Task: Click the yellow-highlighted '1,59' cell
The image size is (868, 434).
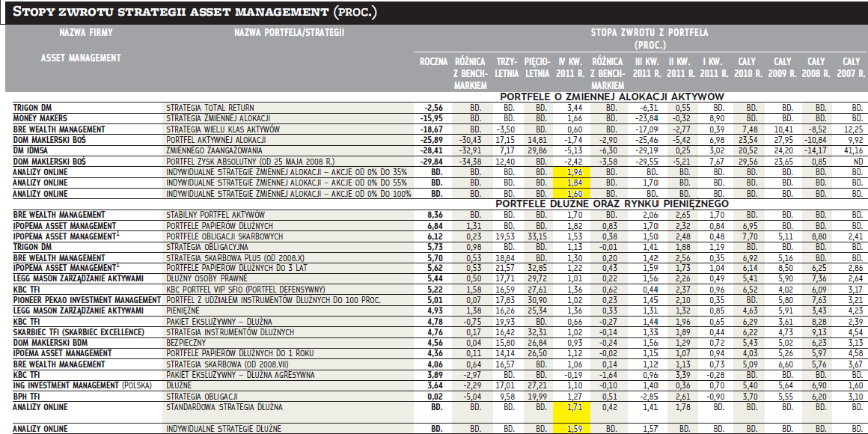Action: tap(571, 429)
